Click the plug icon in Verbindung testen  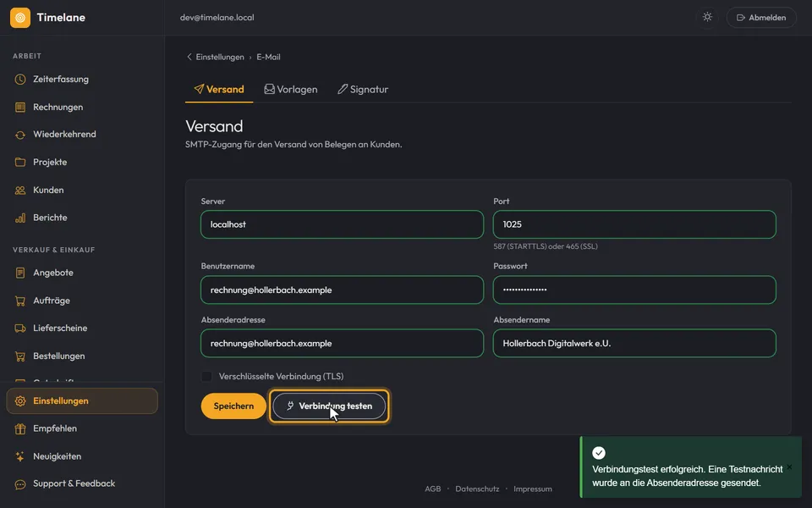pos(290,406)
